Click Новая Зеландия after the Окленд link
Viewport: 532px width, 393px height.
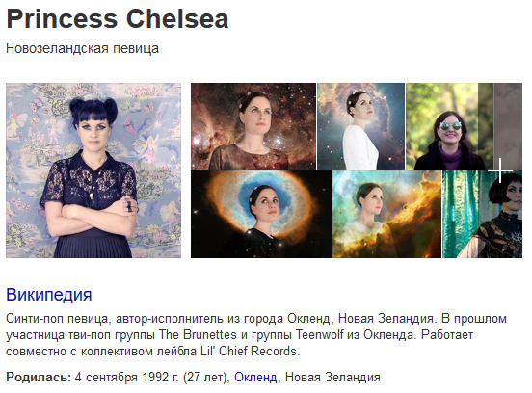[332, 377]
